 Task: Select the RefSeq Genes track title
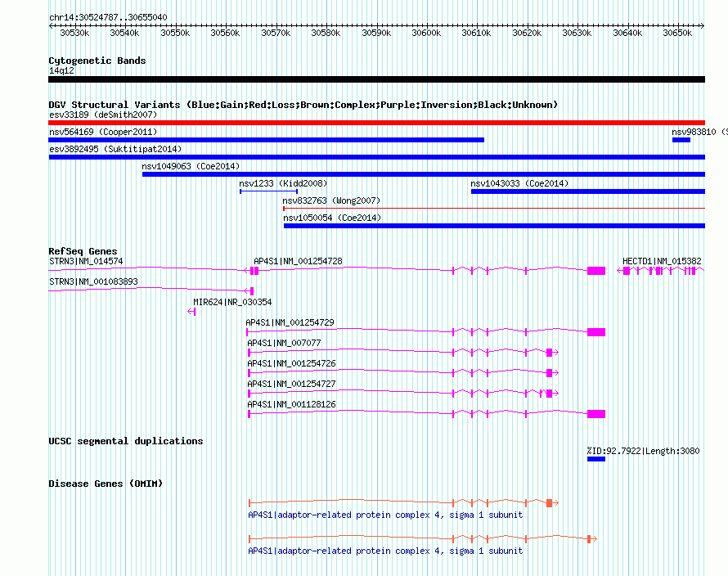click(83, 251)
